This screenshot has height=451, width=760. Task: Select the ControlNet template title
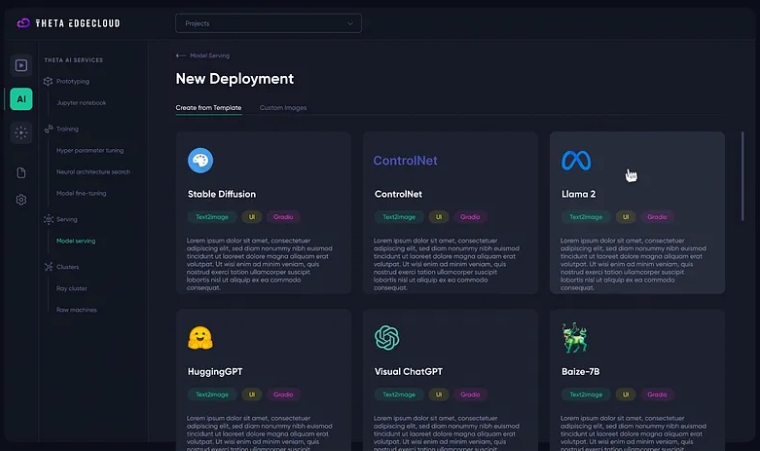(398, 194)
